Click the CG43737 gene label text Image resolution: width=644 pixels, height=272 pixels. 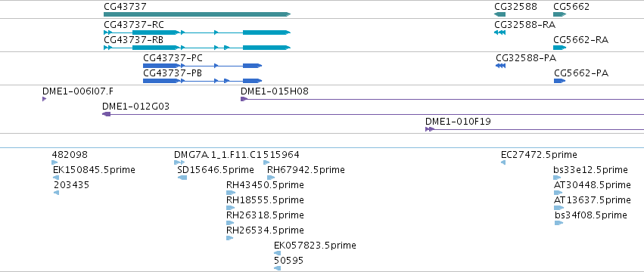pos(126,7)
